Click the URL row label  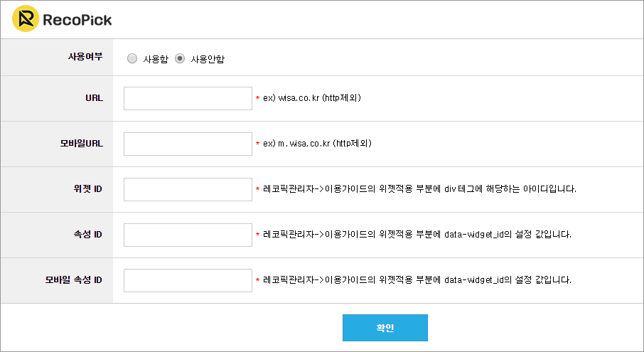pos(94,98)
